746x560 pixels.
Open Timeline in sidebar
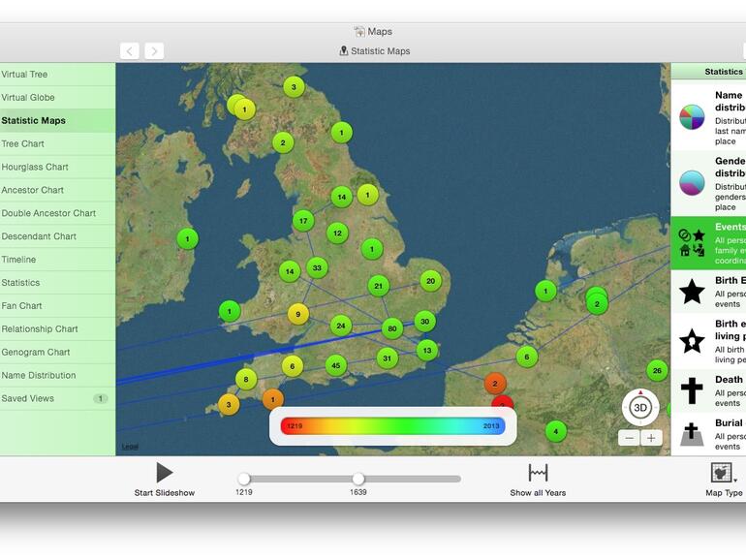click(57, 260)
